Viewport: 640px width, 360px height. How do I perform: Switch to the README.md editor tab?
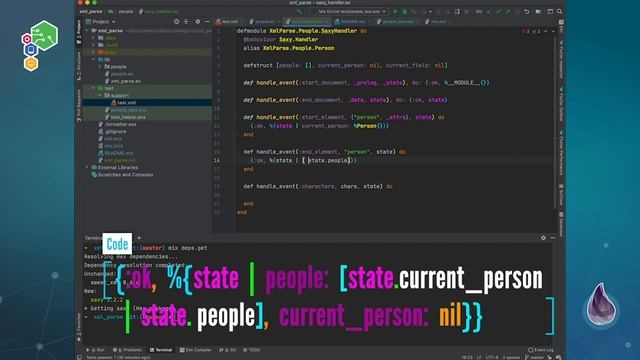coord(351,22)
